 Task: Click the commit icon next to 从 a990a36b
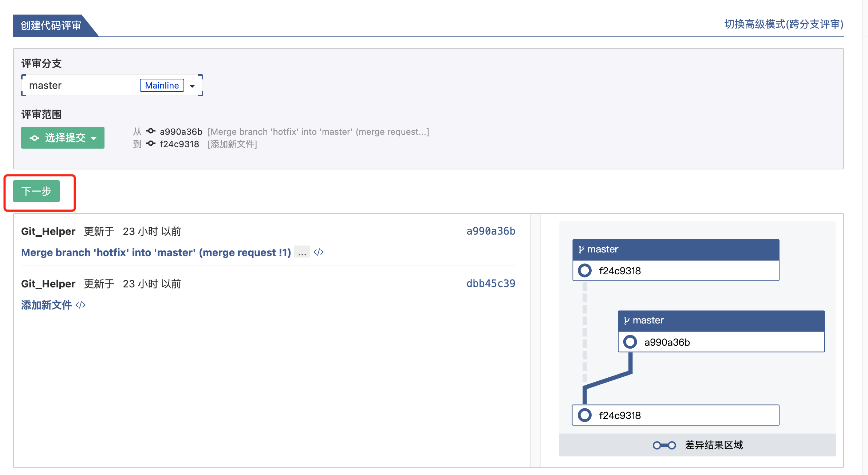[x=151, y=131]
